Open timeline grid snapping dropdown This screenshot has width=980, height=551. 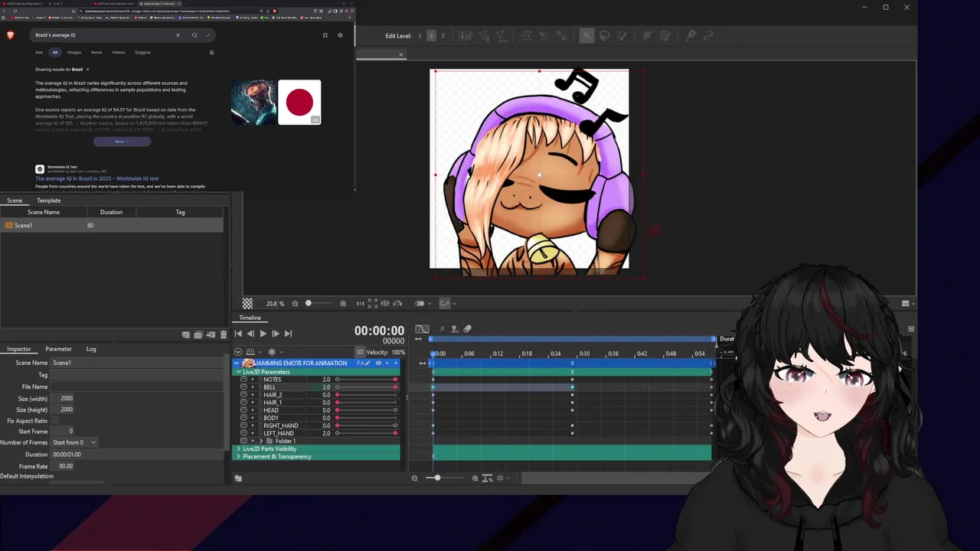coord(502,478)
